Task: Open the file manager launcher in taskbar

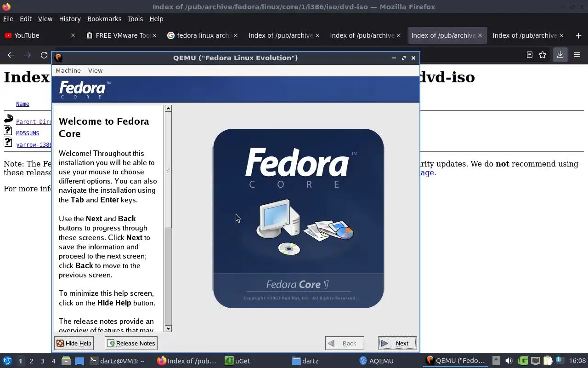Action: [x=66, y=361]
